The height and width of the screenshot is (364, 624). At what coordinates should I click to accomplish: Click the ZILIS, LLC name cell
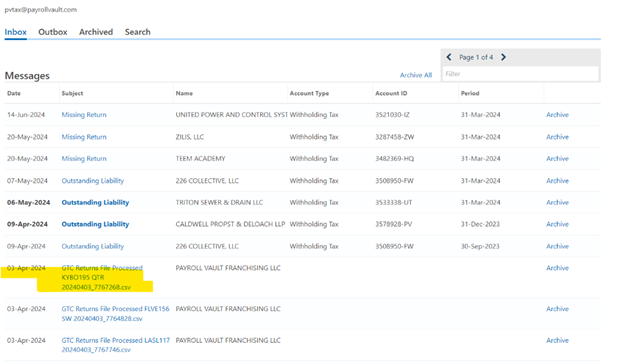[x=189, y=137]
